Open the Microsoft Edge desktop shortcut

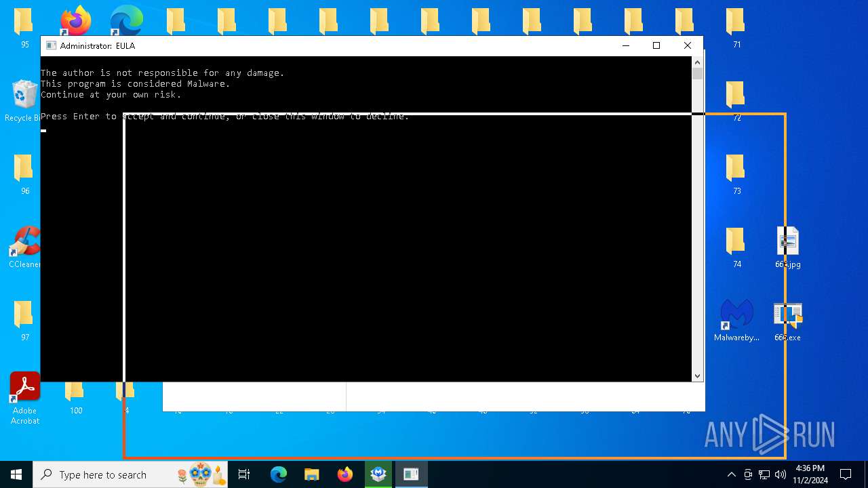pos(127,21)
